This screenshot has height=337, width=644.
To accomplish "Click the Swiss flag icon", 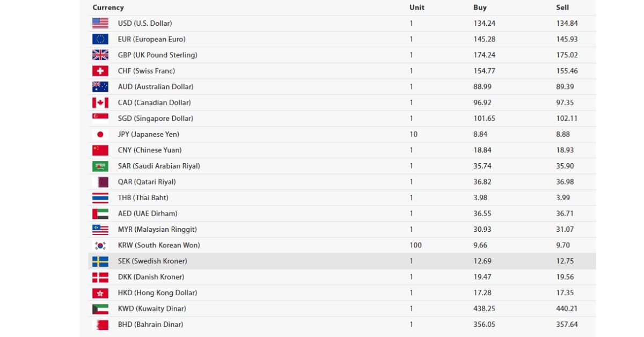I will tap(100, 71).
